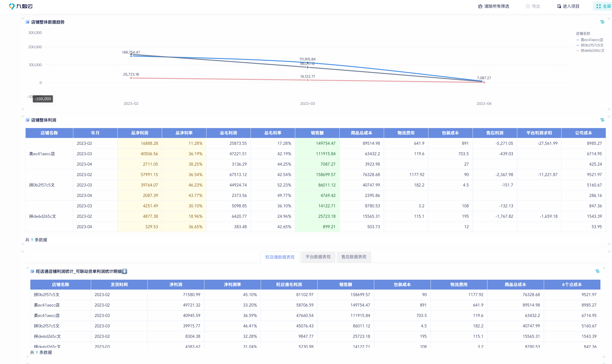The width and height of the screenshot is (612, 364).
Task: Toggle 美ec41aecc店 series in chart legend
Action: point(591,40)
